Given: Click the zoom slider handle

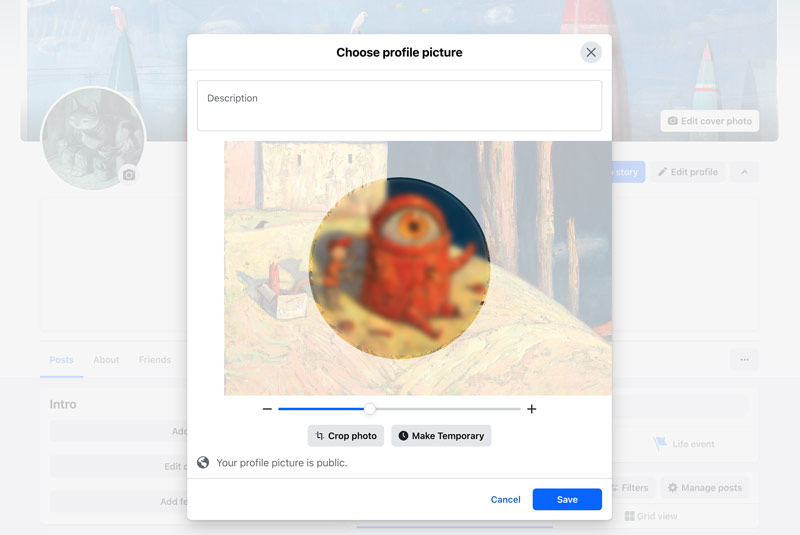Looking at the screenshot, I should tap(370, 409).
